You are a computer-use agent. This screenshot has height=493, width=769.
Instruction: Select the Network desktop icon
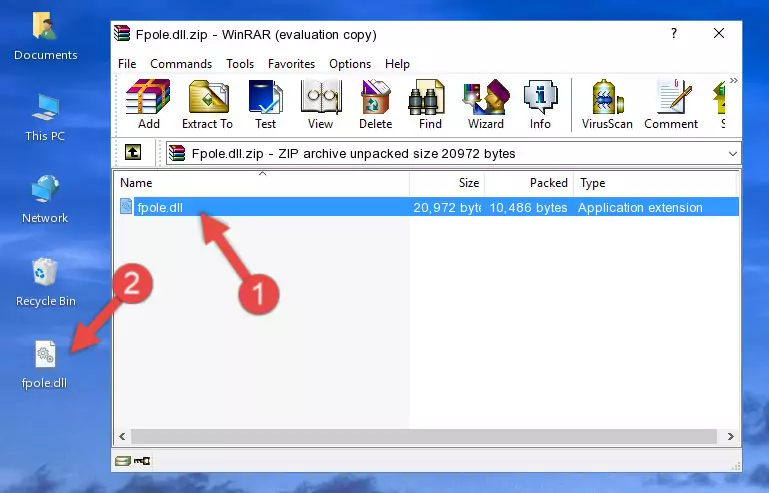pyautogui.click(x=45, y=200)
